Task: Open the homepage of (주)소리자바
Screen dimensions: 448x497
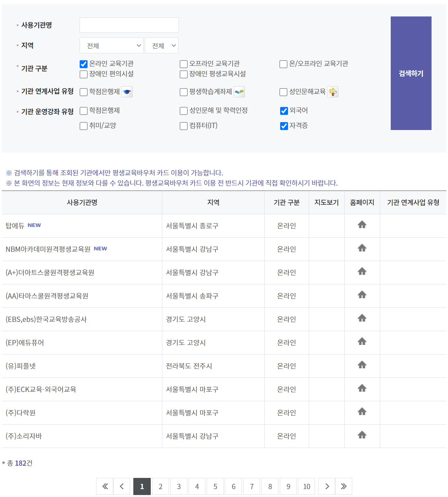Action: tap(362, 435)
